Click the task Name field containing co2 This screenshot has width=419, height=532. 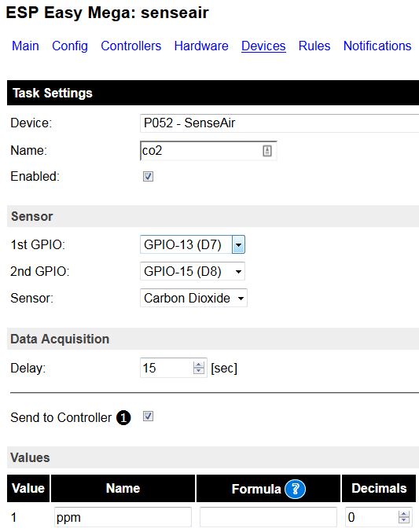pyautogui.click(x=208, y=151)
